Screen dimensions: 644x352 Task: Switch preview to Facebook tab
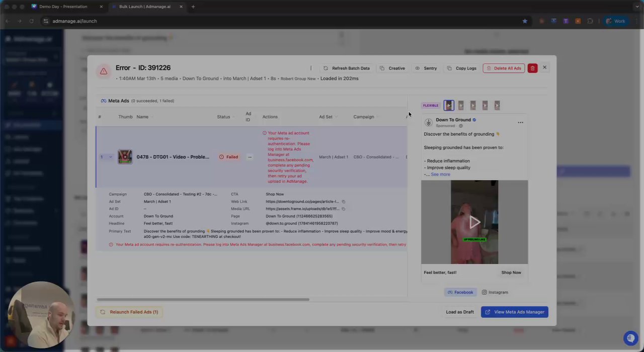pyautogui.click(x=460, y=292)
